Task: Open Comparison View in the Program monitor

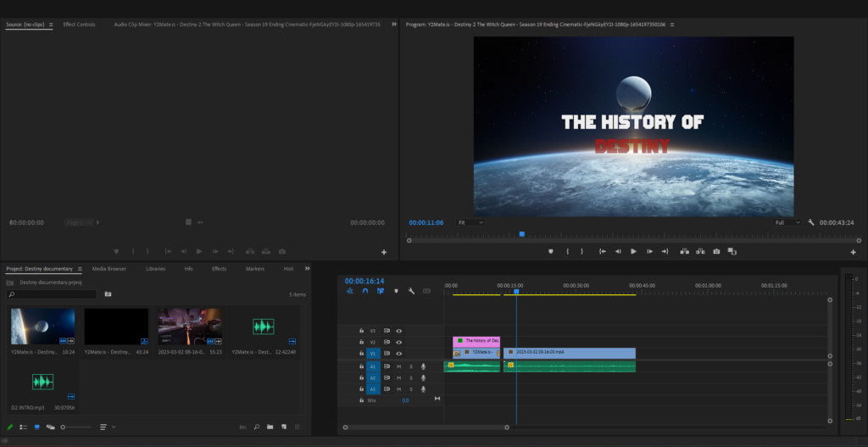Action: click(x=732, y=251)
